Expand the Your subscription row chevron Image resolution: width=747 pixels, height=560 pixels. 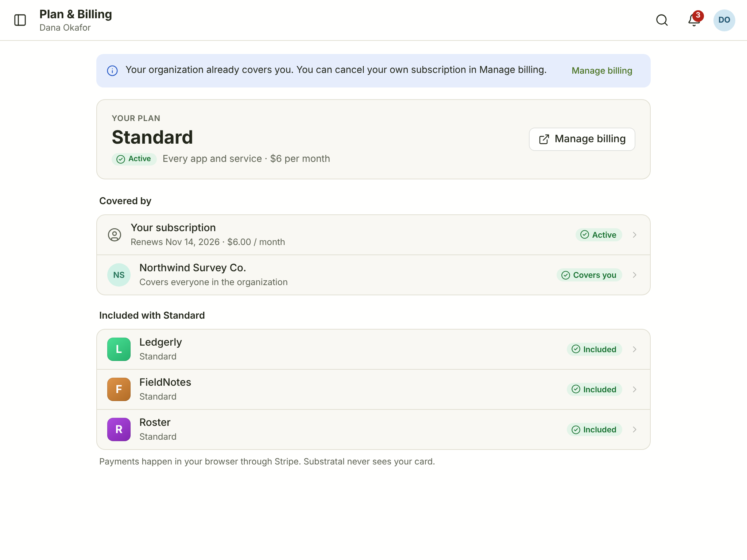(x=635, y=235)
